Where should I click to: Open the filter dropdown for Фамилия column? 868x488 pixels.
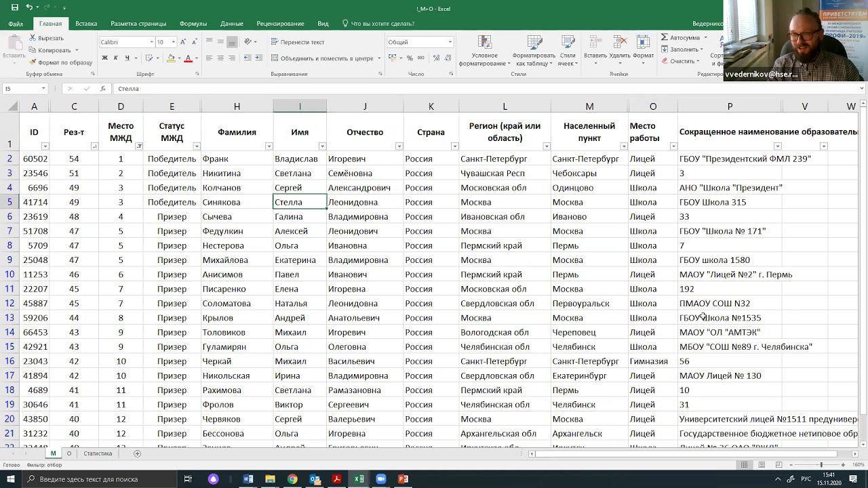pyautogui.click(x=269, y=146)
